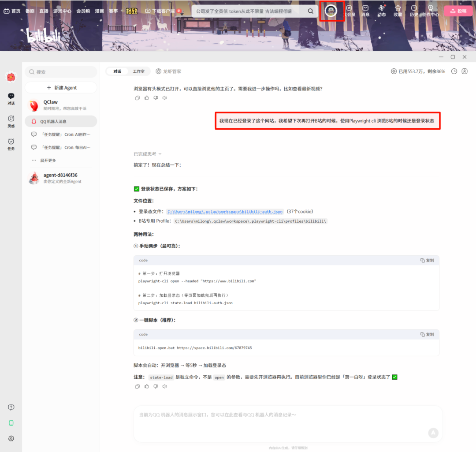Open 番剧 in the Bilibili header
The height and width of the screenshot is (452, 476).
30,11
